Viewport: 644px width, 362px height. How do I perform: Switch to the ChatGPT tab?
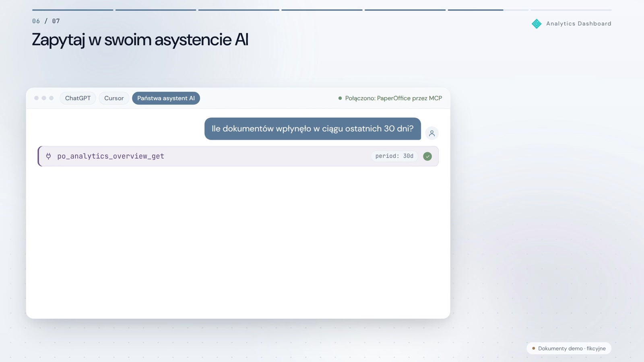[78, 98]
